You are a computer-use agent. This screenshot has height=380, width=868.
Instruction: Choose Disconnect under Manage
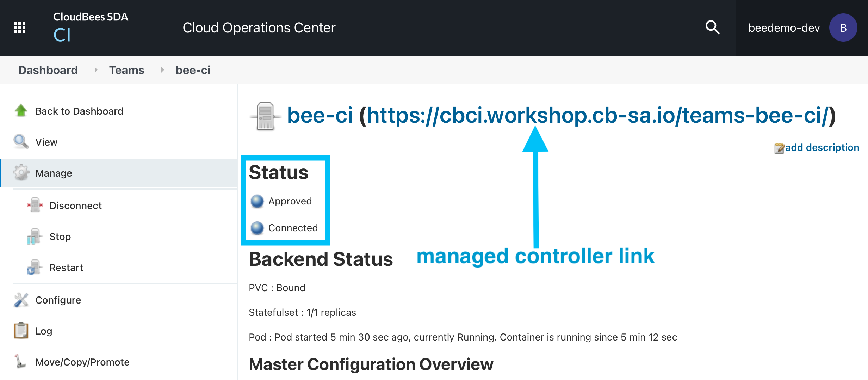[x=75, y=206]
